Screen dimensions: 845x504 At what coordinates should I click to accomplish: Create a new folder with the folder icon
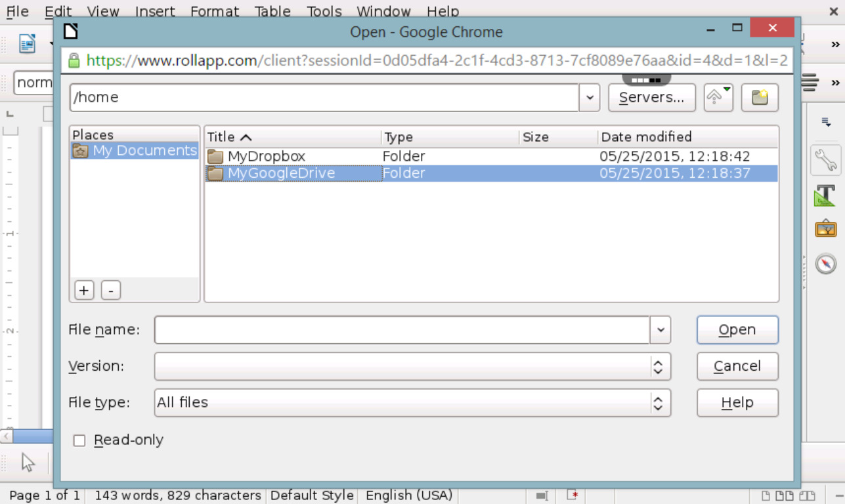[x=760, y=98]
